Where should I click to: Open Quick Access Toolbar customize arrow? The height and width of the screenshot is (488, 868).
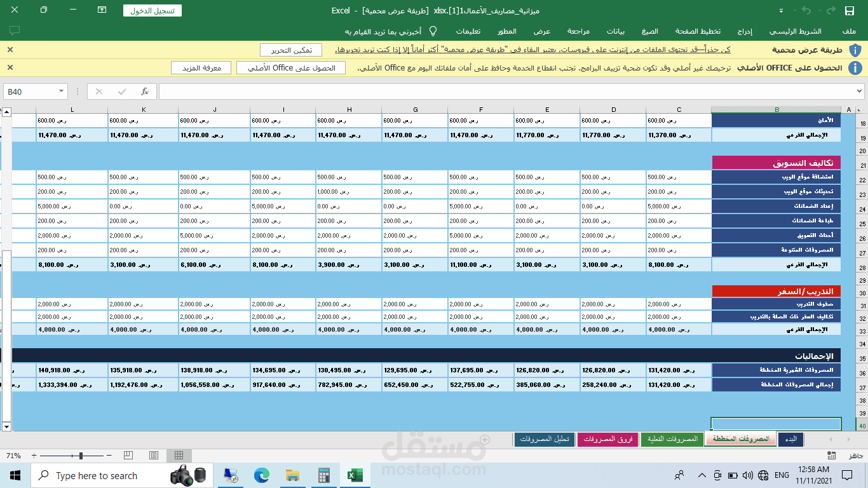[780, 11]
